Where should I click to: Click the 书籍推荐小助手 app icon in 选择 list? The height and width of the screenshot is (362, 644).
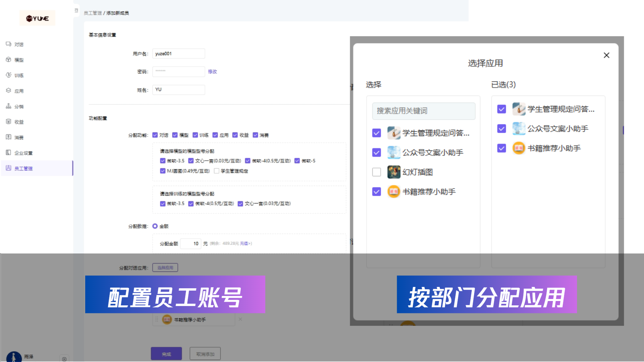(x=394, y=192)
